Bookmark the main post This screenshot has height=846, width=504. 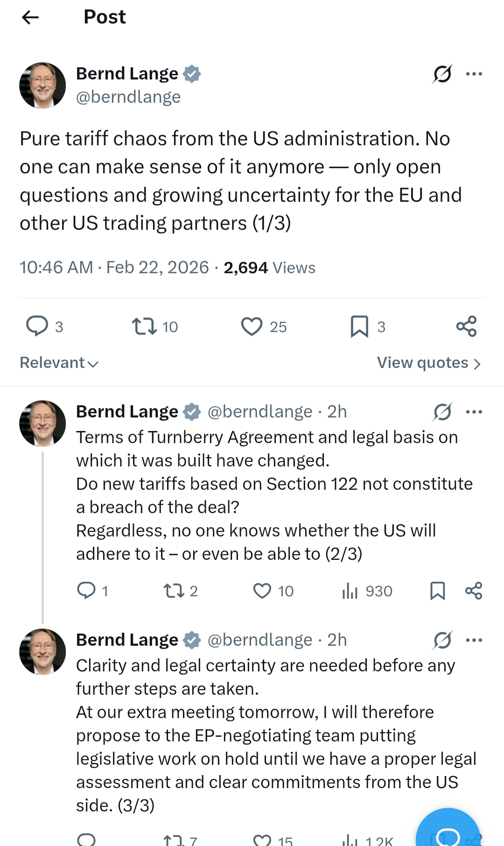(x=359, y=326)
